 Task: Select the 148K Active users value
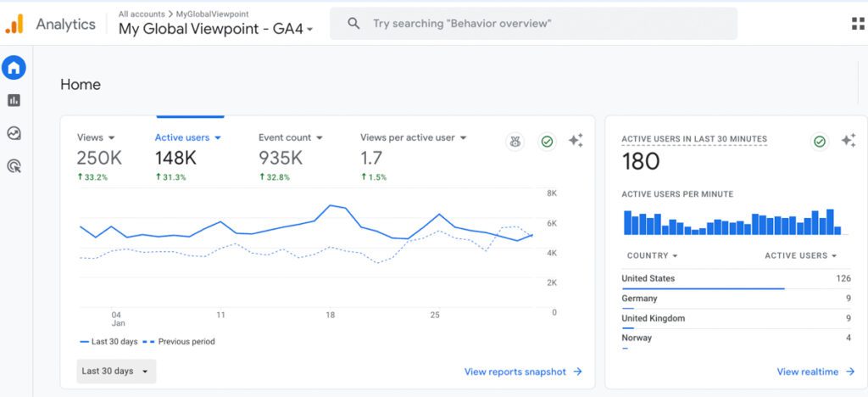click(x=175, y=159)
